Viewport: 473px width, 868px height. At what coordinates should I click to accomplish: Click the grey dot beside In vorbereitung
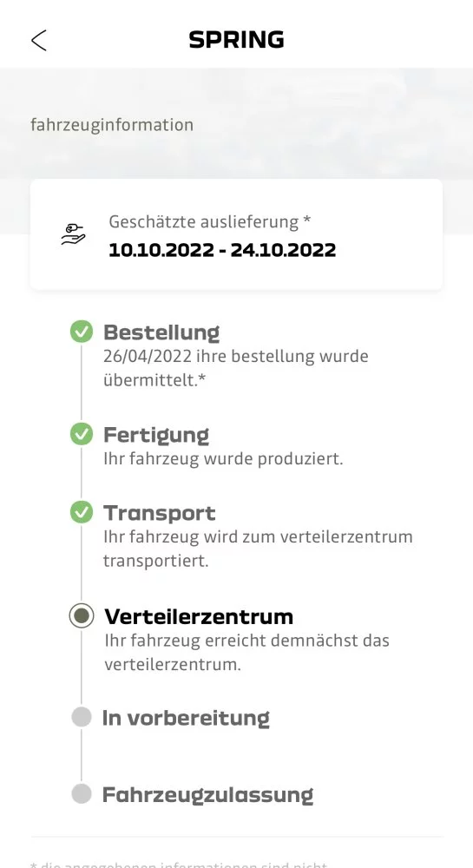click(82, 718)
